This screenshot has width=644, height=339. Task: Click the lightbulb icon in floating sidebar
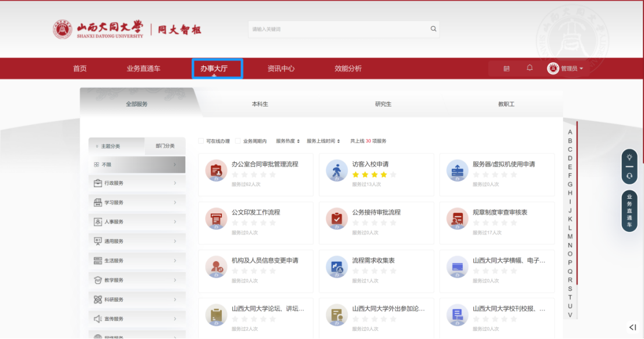(629, 158)
